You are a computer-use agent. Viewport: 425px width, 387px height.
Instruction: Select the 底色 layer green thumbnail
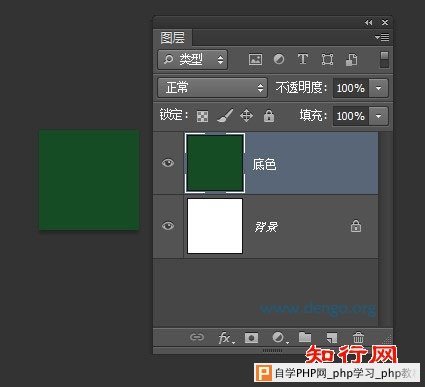(x=215, y=163)
